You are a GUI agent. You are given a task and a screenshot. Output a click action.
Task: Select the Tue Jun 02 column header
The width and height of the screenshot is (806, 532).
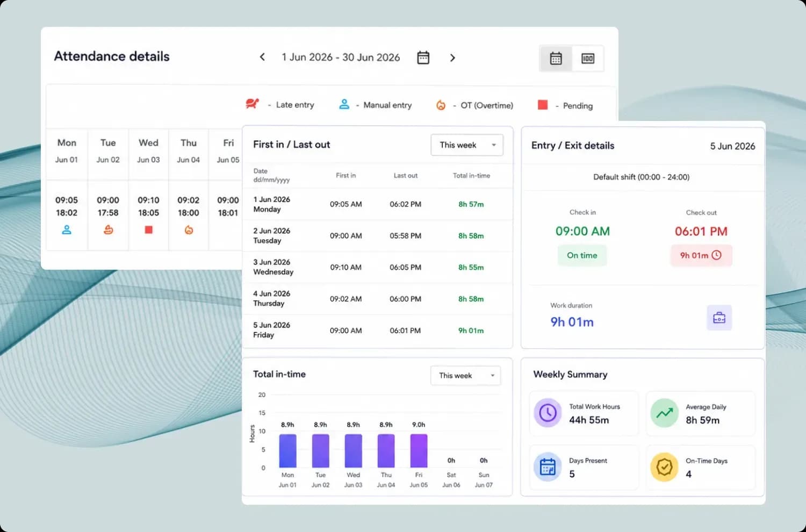pyautogui.click(x=108, y=150)
